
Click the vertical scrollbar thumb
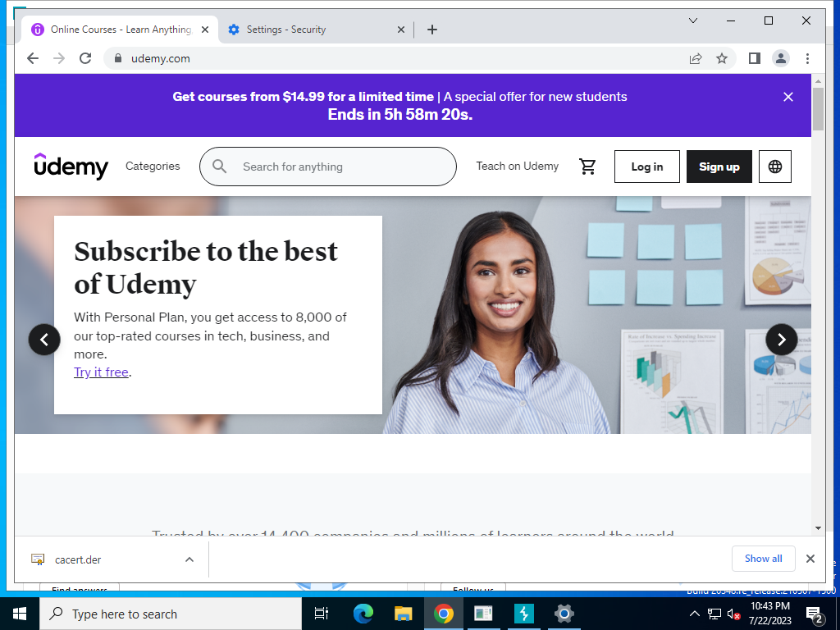tap(818, 109)
